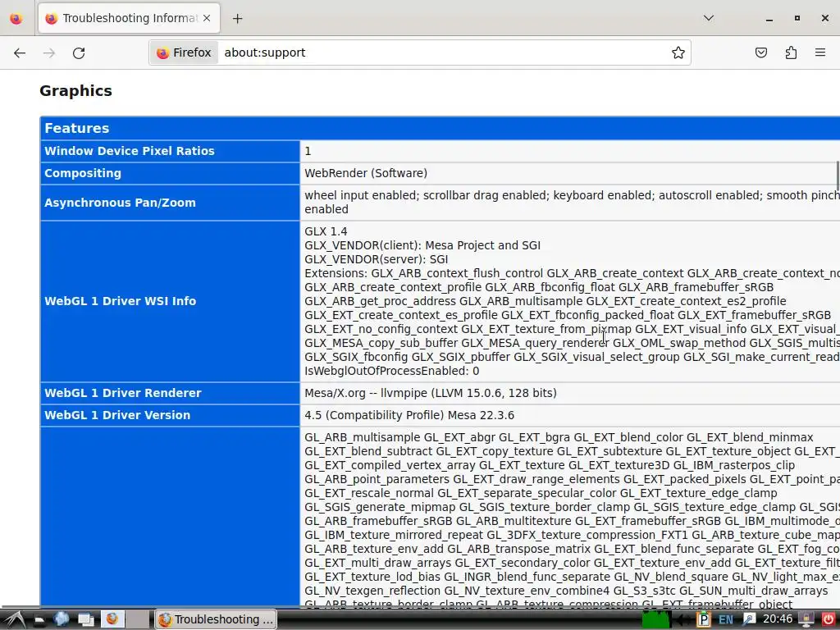The height and width of the screenshot is (630, 840).
Task: Open the LXDE start menu icon
Action: click(15, 619)
